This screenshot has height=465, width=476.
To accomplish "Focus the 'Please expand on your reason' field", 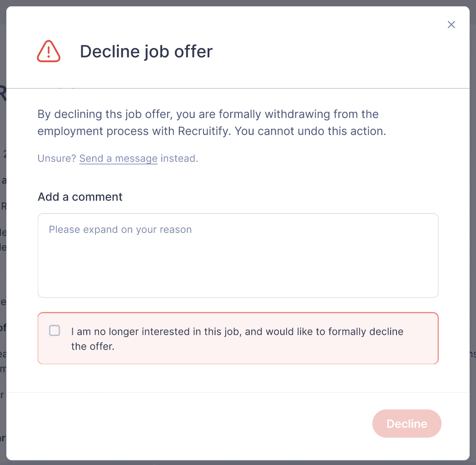I will pos(238,255).
